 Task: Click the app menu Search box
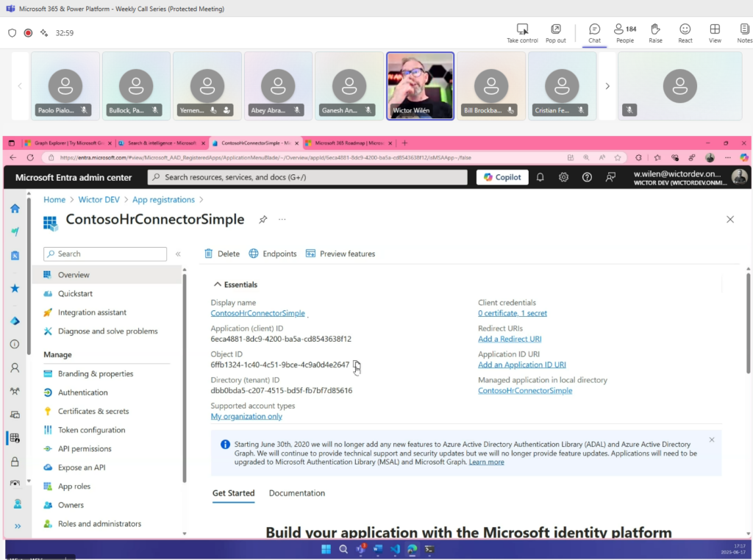pyautogui.click(x=105, y=254)
